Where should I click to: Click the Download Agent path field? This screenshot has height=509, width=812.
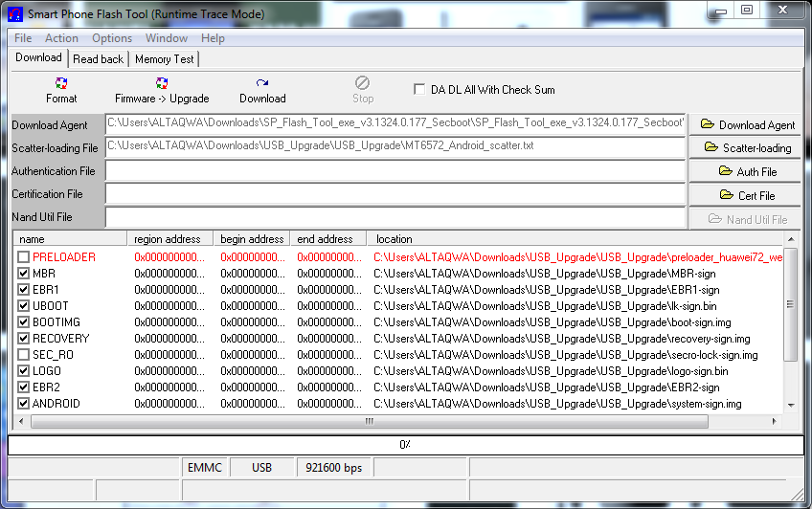[395, 124]
